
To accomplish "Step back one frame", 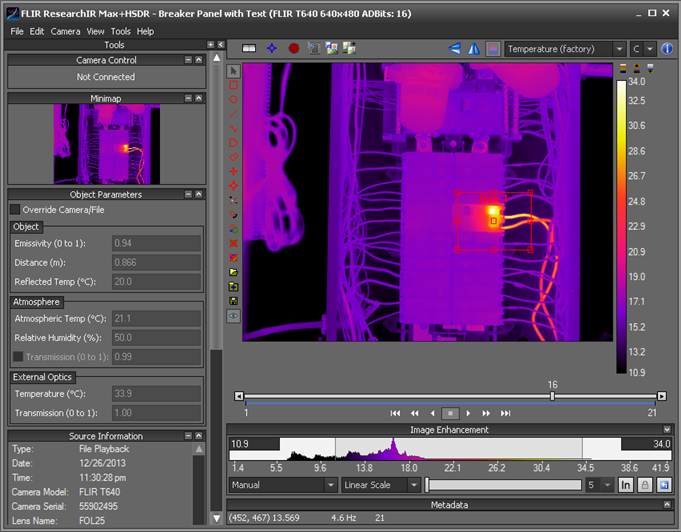I will [x=433, y=413].
